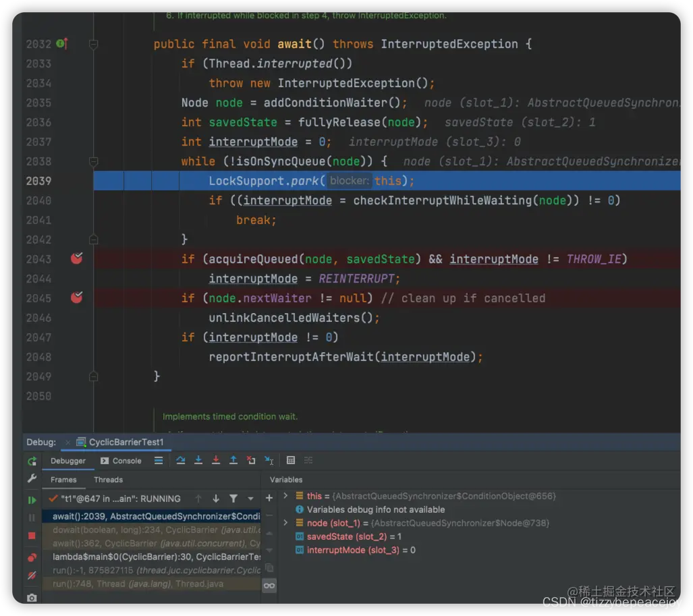Click fold end marker at line 2042

tap(93, 240)
